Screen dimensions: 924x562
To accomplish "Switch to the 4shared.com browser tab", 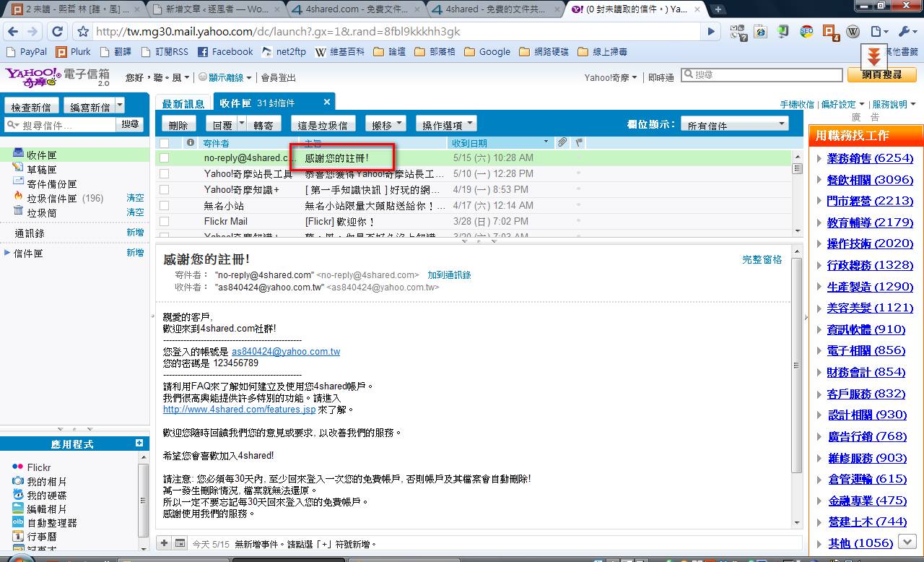I will 355,9.
